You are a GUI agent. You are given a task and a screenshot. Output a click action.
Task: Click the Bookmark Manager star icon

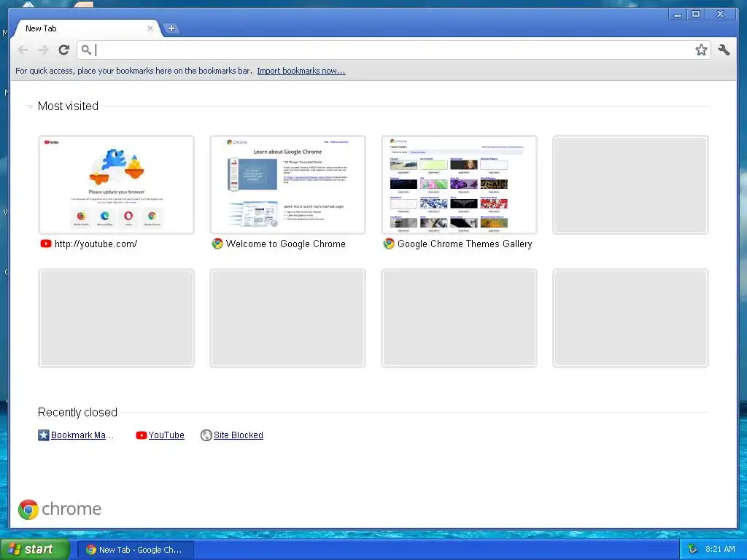click(43, 435)
